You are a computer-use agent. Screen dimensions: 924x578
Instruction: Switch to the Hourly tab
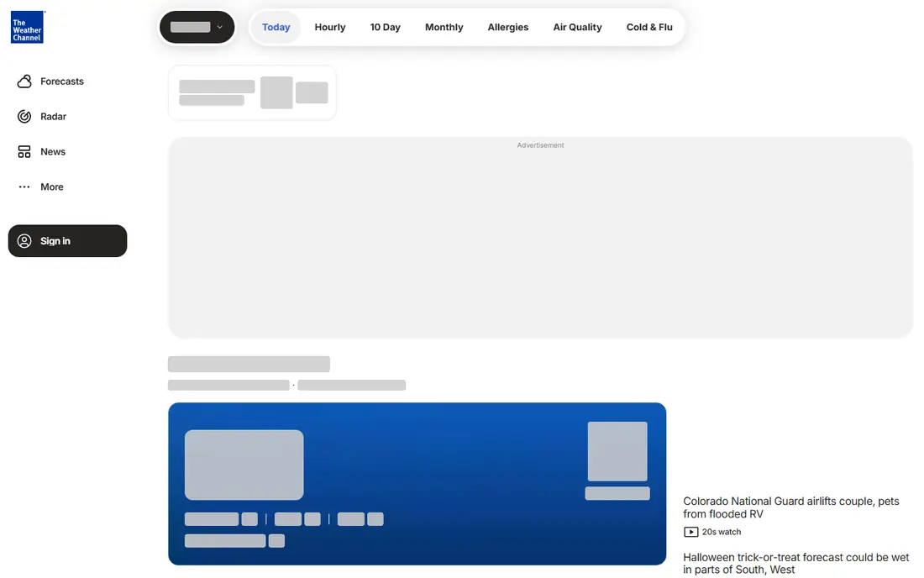[330, 27]
